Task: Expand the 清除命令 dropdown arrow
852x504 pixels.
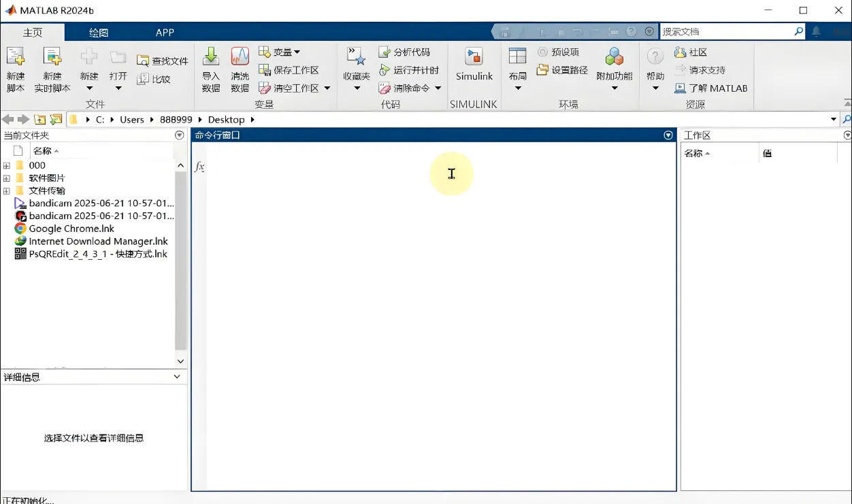Action: click(438, 88)
